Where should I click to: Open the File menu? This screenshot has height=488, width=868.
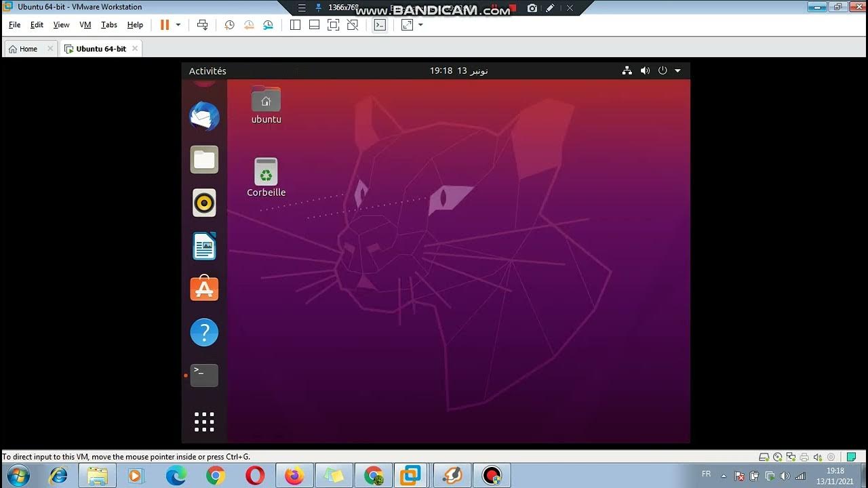pos(14,24)
